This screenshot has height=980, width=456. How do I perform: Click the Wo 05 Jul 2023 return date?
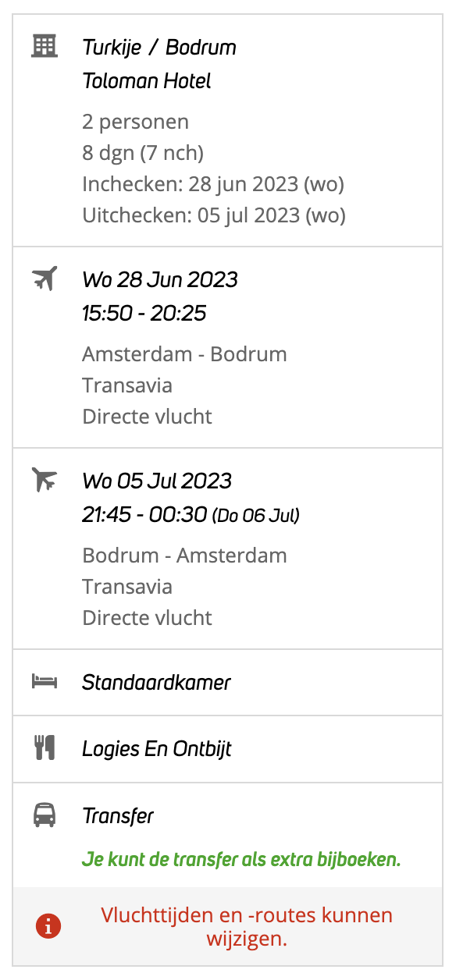click(157, 481)
